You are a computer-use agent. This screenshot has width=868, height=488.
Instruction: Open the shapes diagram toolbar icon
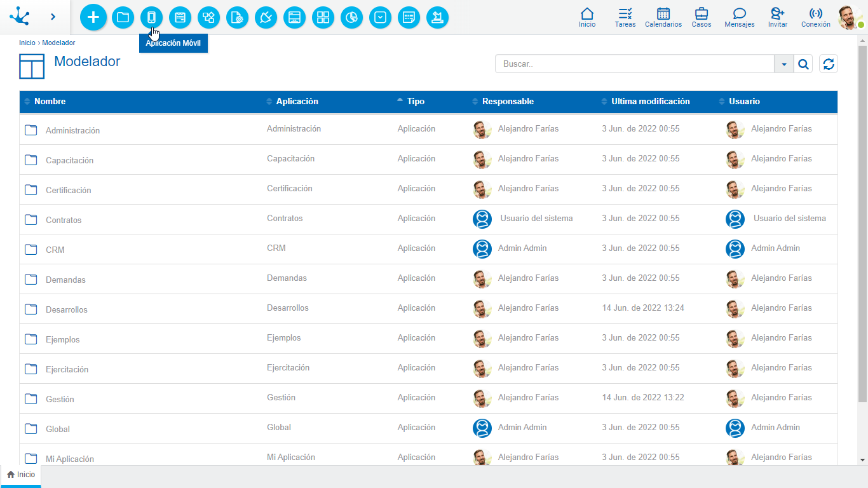[x=208, y=18]
